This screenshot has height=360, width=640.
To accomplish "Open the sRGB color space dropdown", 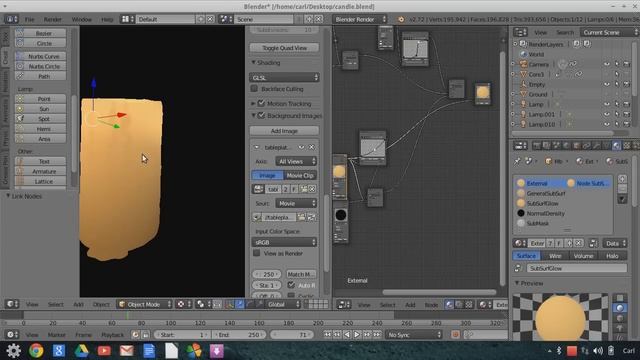I will pos(284,242).
